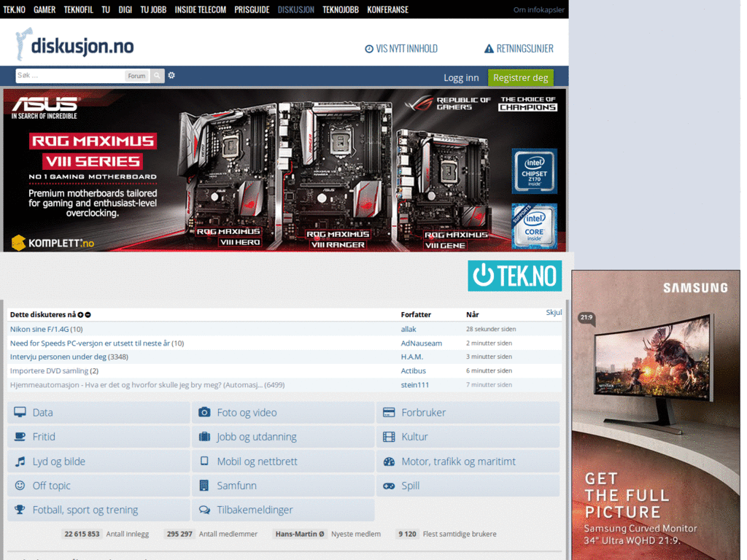This screenshot has height=560, width=747.
Task: Open TEK.NO in the top menu
Action: pos(15,9)
